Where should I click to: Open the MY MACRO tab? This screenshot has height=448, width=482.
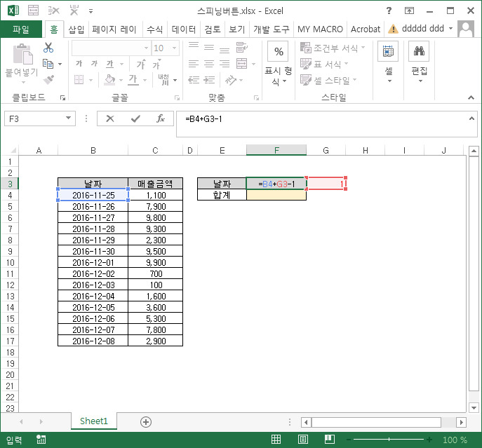tap(320, 29)
